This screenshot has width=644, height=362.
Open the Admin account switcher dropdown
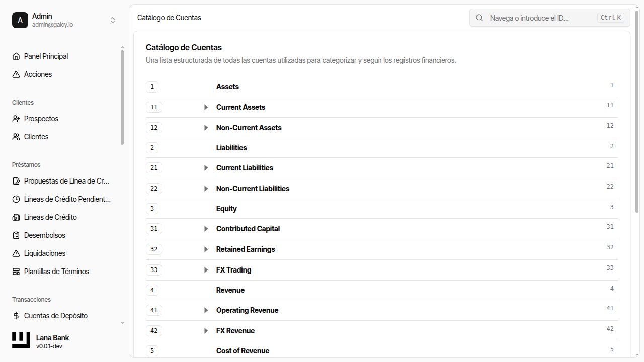113,20
